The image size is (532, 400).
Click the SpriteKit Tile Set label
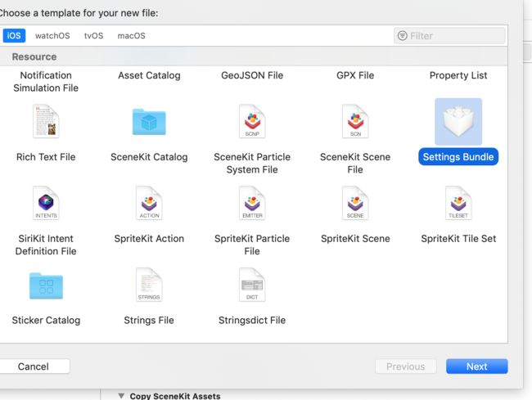(458, 239)
